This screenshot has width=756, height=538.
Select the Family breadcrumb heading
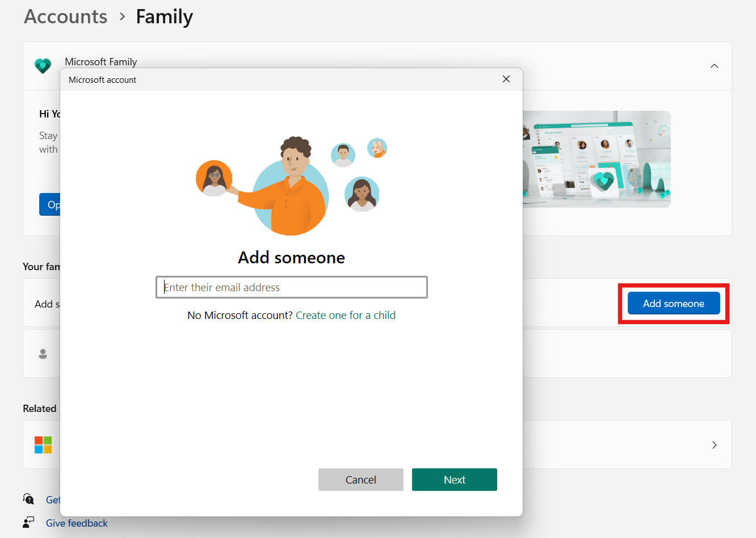163,16
